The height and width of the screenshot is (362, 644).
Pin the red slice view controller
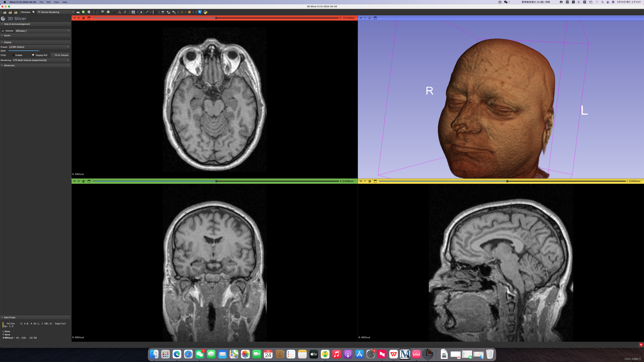click(74, 18)
